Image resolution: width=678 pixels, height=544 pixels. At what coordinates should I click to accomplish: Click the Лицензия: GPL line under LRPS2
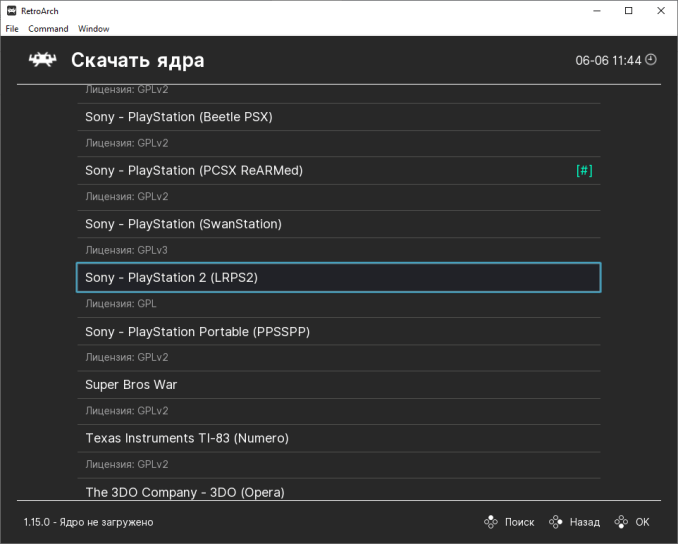121,304
